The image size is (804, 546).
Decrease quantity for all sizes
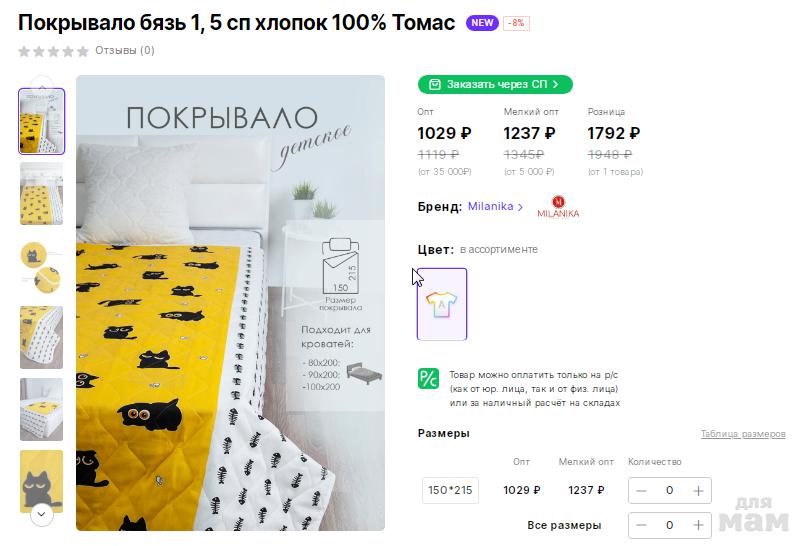click(x=641, y=525)
